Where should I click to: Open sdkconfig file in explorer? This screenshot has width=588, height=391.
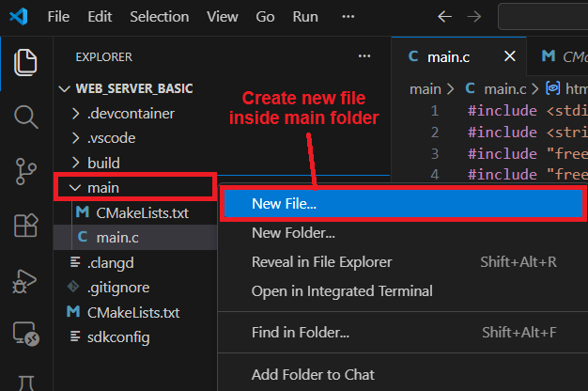pos(117,336)
